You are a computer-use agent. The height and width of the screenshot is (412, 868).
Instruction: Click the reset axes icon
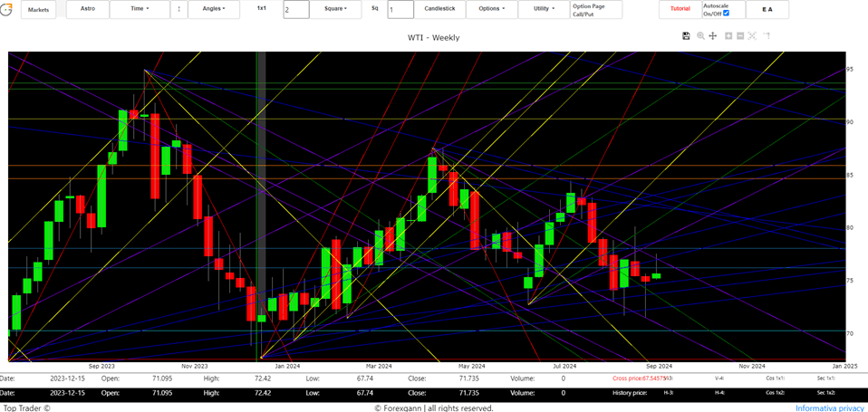click(767, 35)
